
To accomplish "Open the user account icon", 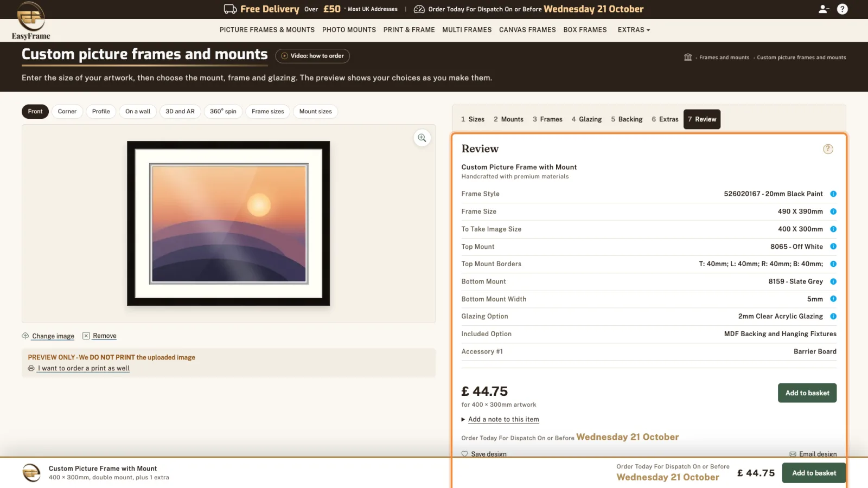I will [x=824, y=9].
